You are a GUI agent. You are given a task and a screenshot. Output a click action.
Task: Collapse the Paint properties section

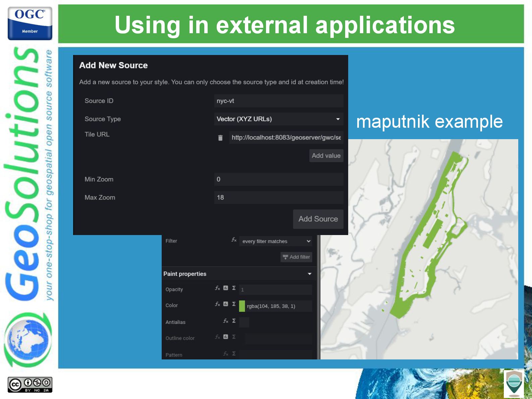click(310, 274)
